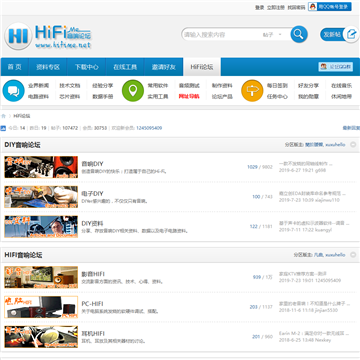Open the PC-HIFI board title
Image resolution: width=360 pixels, height=360 pixels.
(92, 304)
